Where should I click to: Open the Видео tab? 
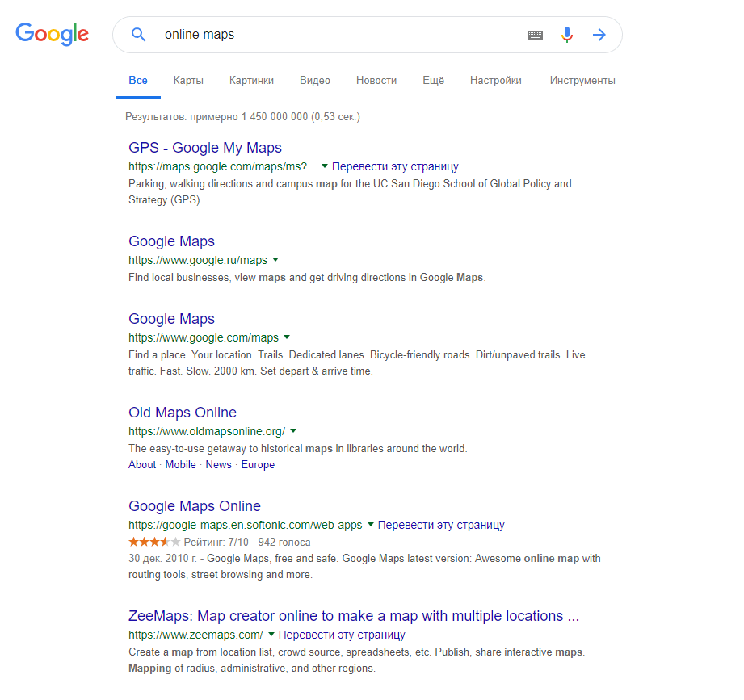click(314, 81)
